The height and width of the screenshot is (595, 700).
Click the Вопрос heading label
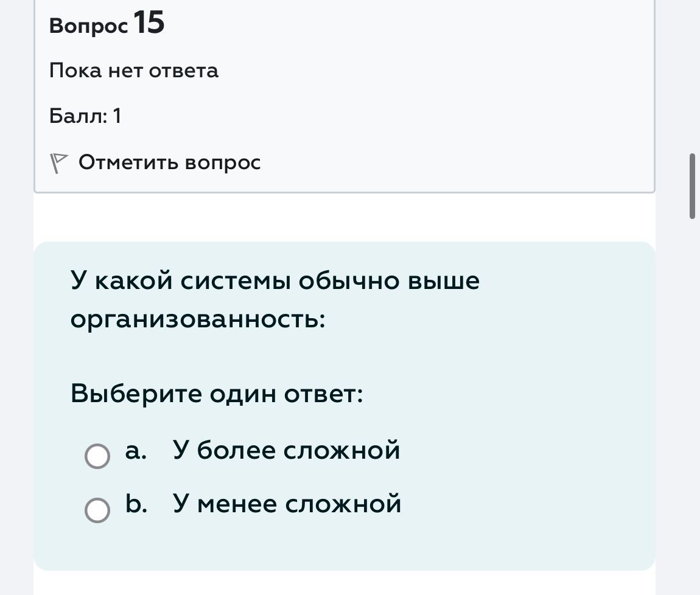[x=89, y=26]
